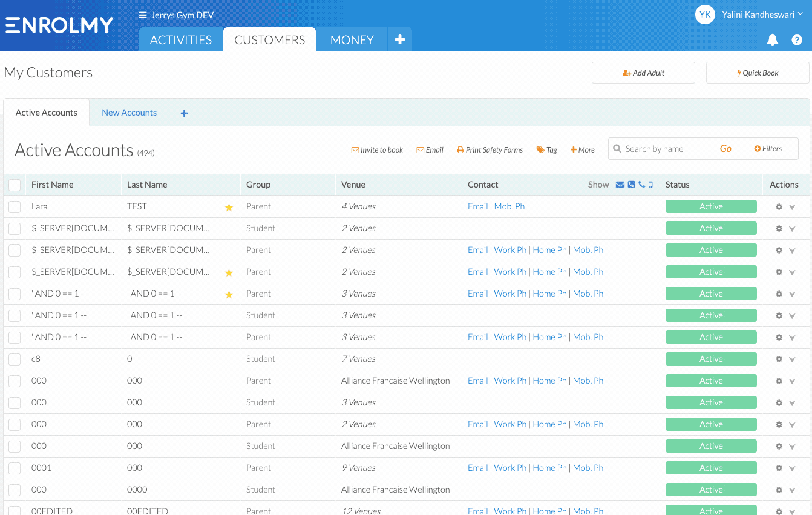812x515 pixels.
Task: Open the New Accounts tab
Action: [129, 113]
